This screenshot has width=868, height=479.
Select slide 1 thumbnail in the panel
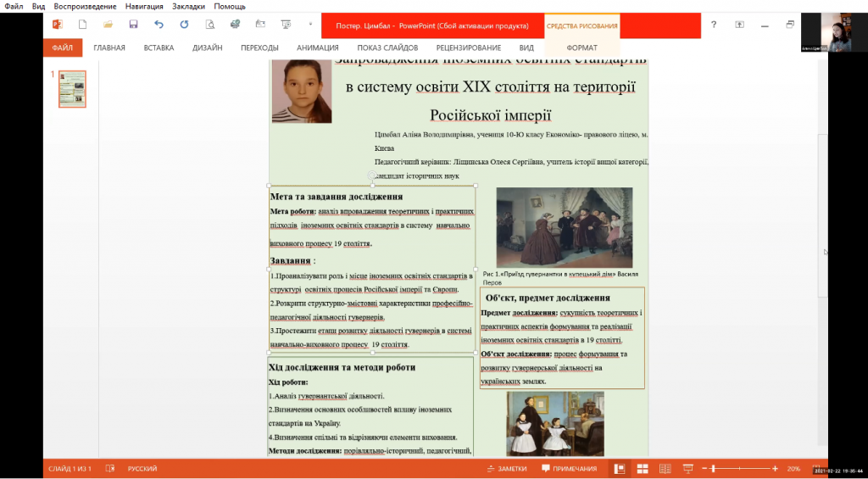tap(73, 89)
